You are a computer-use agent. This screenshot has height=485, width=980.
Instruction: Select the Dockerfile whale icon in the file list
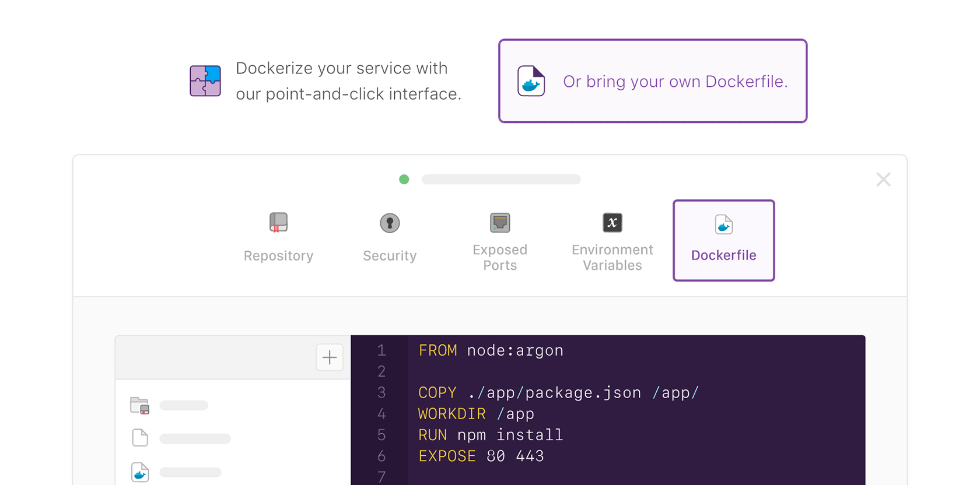tap(140, 472)
